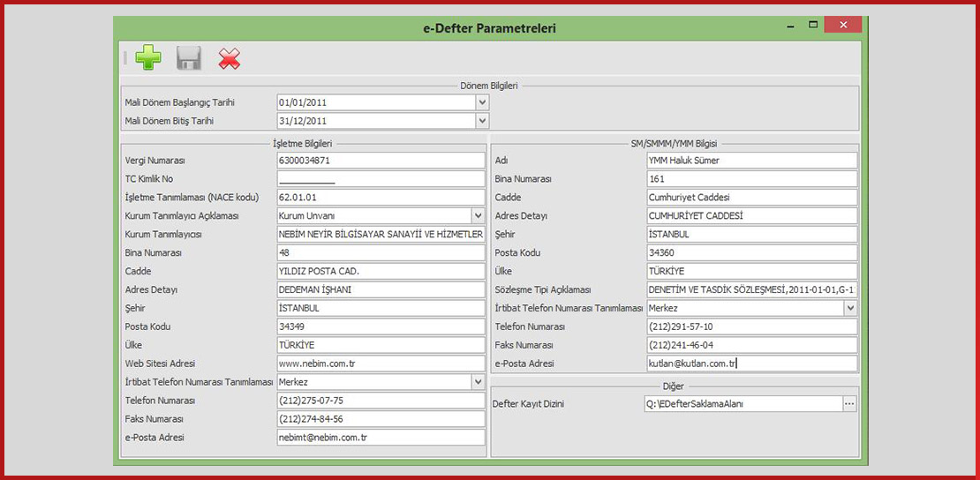Click the red X delete icon

point(230,58)
